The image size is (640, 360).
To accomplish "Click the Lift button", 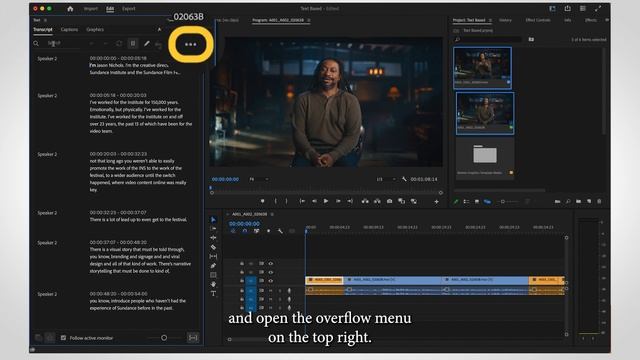I will tap(365, 201).
